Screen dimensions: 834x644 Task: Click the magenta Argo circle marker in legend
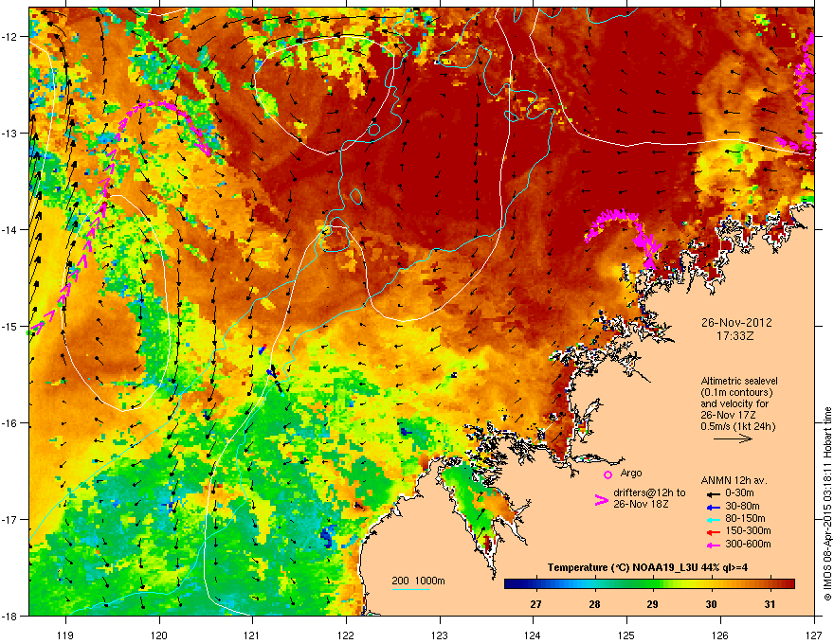coord(607,474)
